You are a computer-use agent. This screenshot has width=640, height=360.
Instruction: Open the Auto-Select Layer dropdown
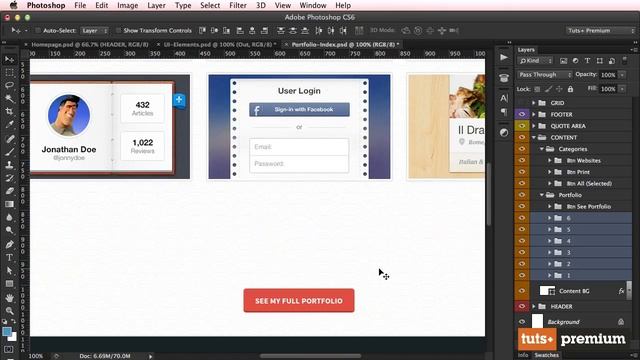pos(94,31)
